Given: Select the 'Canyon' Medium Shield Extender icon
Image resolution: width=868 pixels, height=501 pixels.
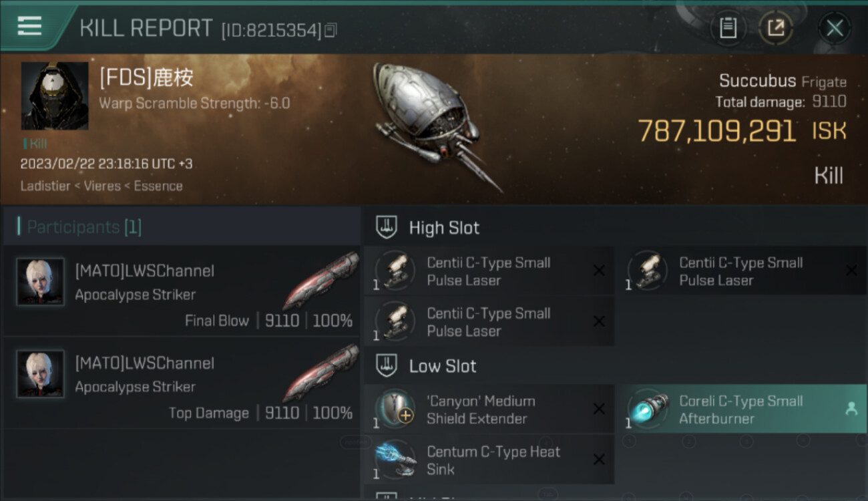Looking at the screenshot, I should [395, 409].
